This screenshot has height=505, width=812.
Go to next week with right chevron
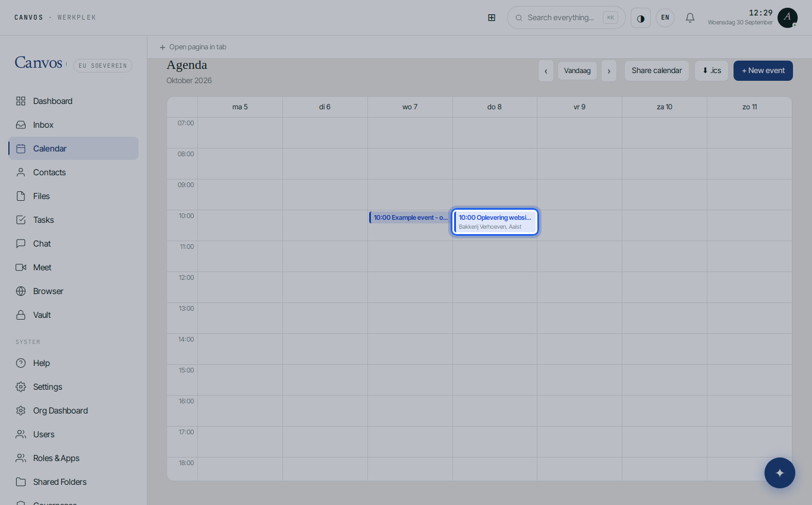[609, 71]
